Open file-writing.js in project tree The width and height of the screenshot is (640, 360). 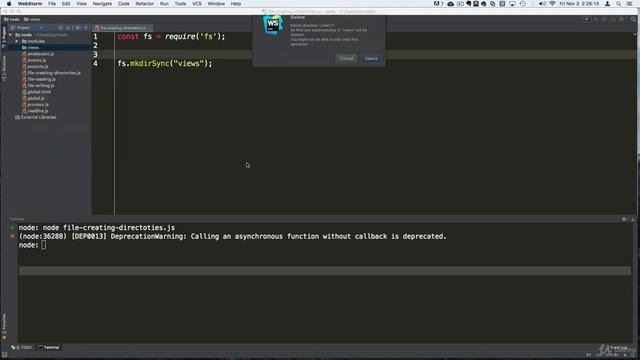[38, 85]
